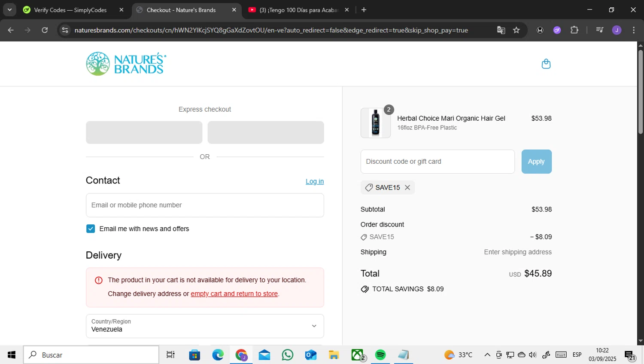Open Microsoft Edge from the taskbar
The image size is (644, 364).
[x=218, y=355]
